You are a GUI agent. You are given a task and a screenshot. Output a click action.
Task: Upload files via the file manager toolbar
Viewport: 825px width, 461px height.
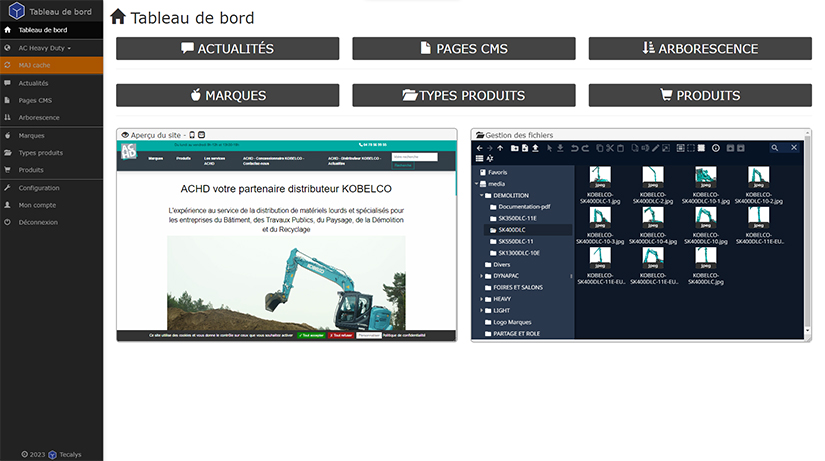[x=535, y=148]
